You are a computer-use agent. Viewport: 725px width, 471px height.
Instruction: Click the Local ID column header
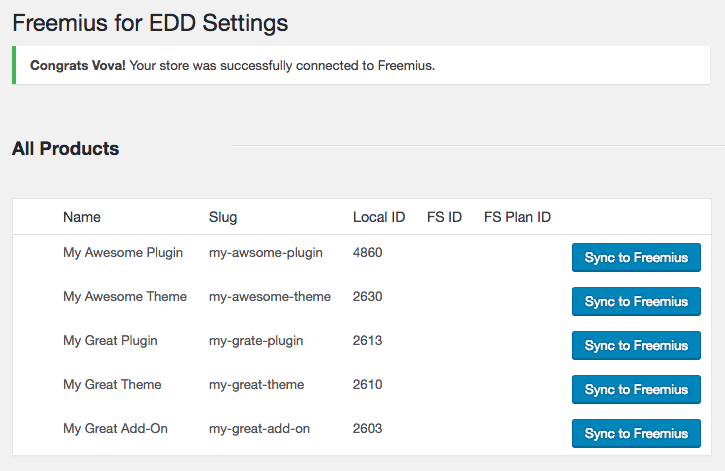(x=379, y=217)
